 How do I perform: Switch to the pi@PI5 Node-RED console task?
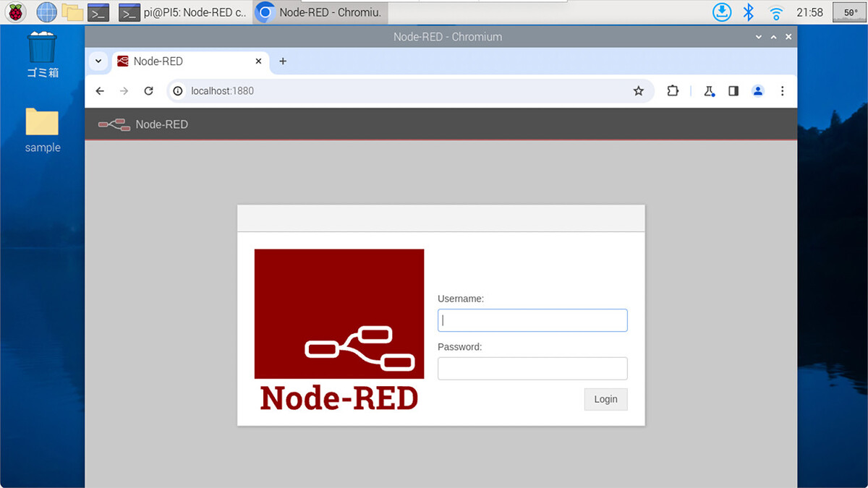pyautogui.click(x=183, y=12)
